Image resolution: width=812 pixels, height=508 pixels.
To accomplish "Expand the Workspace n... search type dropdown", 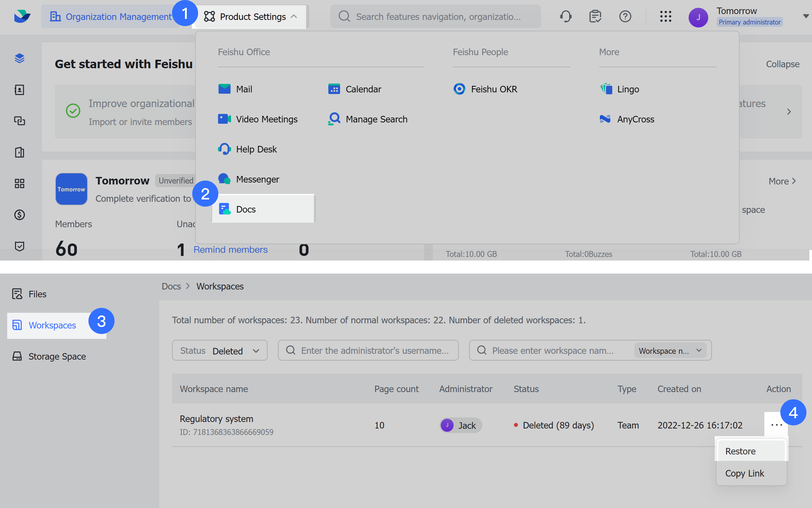I will point(670,350).
